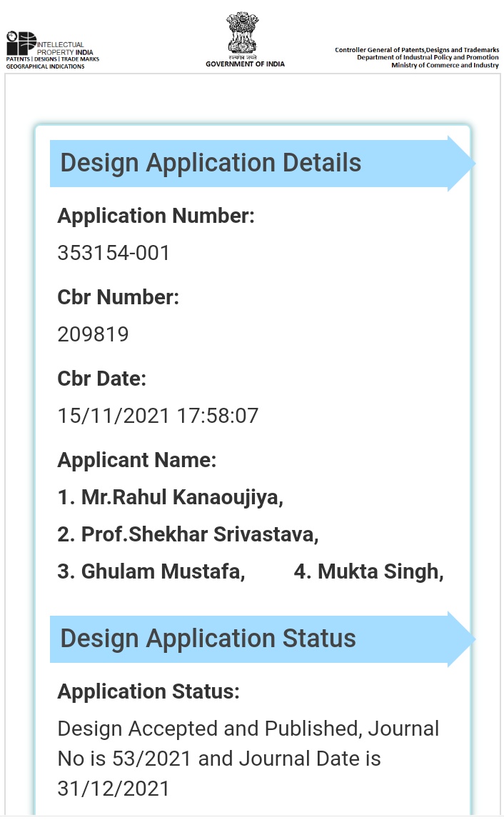504x820 pixels.
Task: Select application number 353154-001
Action: click(x=114, y=253)
